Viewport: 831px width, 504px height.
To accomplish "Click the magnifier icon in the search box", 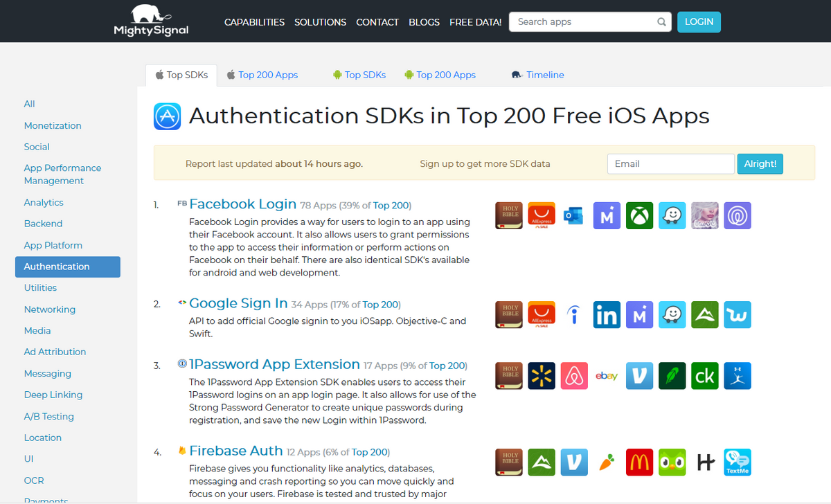I will pos(661,22).
